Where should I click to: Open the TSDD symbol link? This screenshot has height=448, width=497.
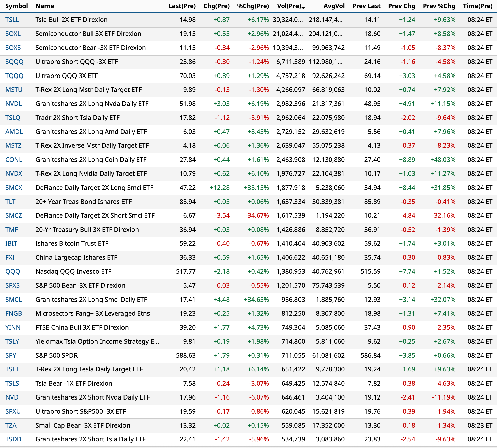click(x=13, y=439)
